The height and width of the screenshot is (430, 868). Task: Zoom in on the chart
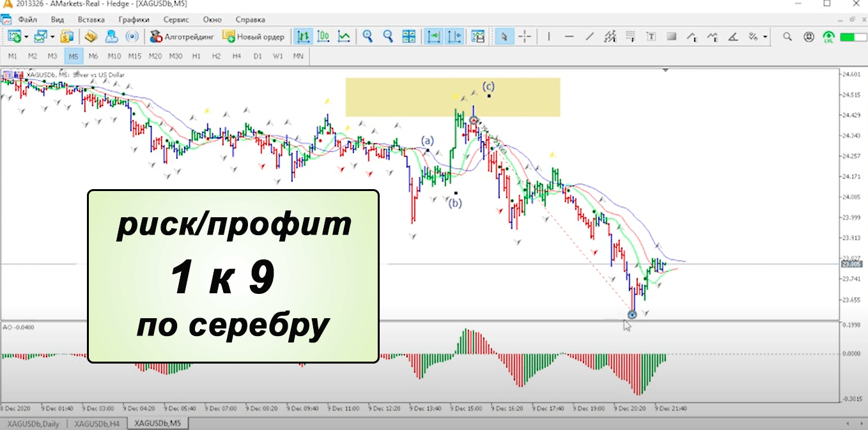click(368, 36)
